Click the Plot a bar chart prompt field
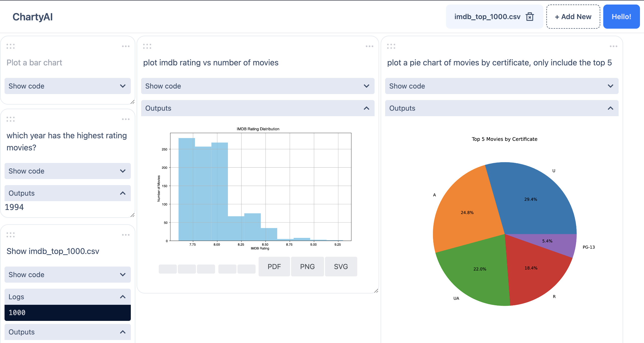Image resolution: width=644 pixels, height=343 pixels. click(34, 63)
